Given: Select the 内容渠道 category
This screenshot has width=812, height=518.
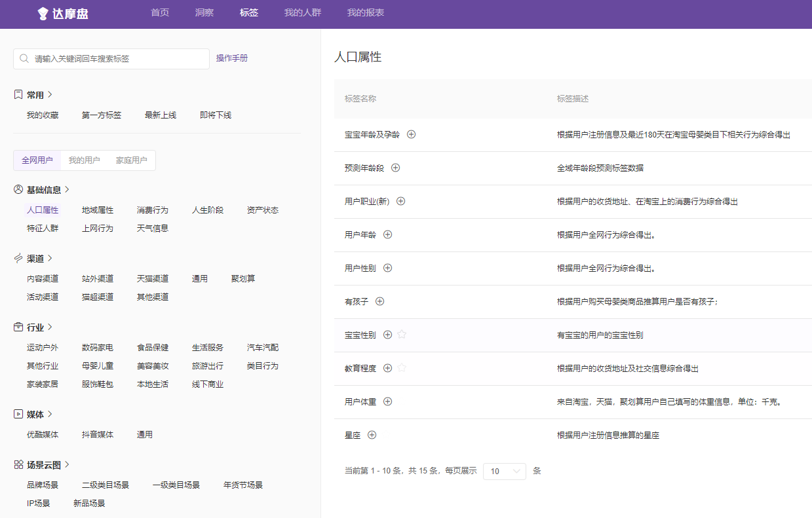Looking at the screenshot, I should (43, 279).
